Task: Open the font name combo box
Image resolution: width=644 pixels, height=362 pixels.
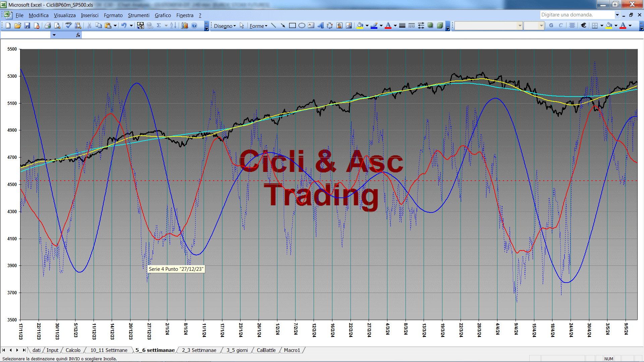Action: [488, 25]
